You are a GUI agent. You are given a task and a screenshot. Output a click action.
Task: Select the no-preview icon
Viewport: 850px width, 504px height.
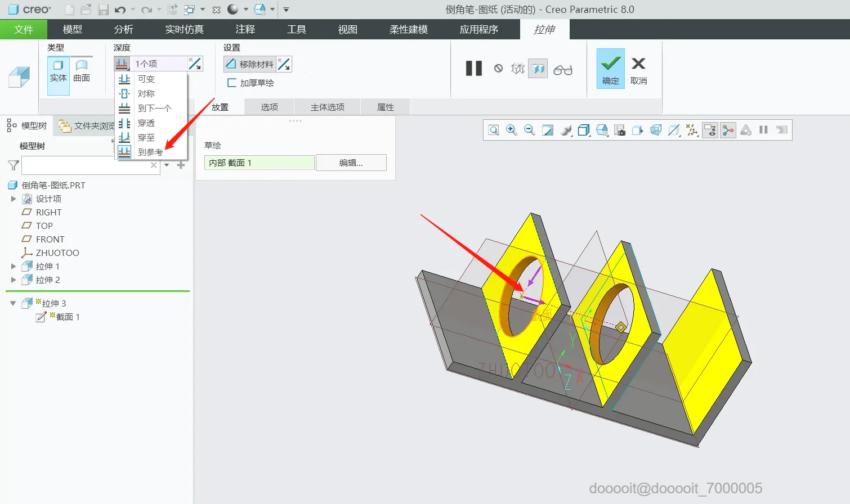(498, 69)
